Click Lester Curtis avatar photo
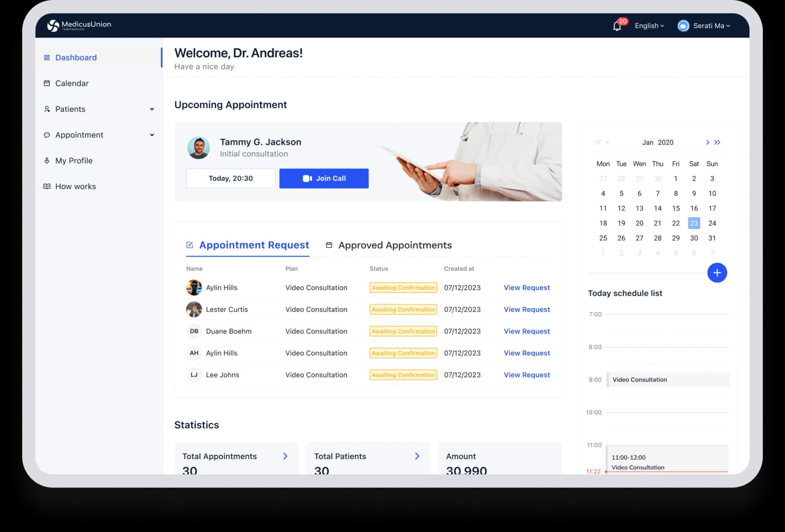The width and height of the screenshot is (785, 532). point(194,309)
